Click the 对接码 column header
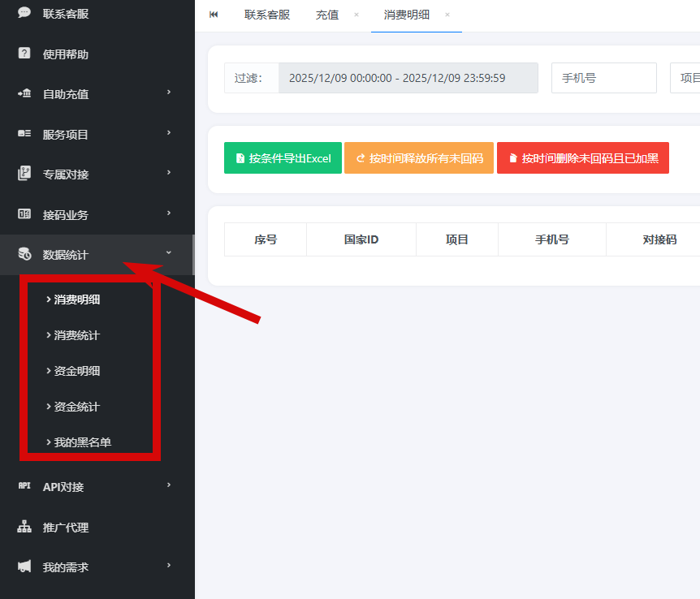Viewport: 700px width, 599px height. coord(659,239)
